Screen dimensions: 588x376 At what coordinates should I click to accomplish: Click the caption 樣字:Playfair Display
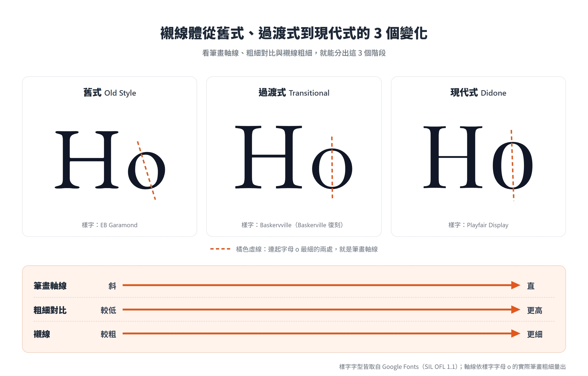point(478,225)
